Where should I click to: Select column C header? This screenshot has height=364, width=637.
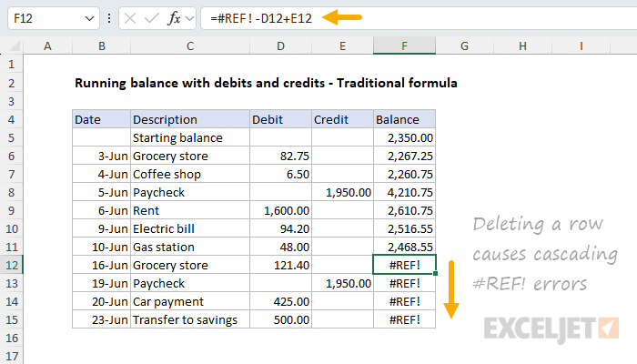coord(190,45)
